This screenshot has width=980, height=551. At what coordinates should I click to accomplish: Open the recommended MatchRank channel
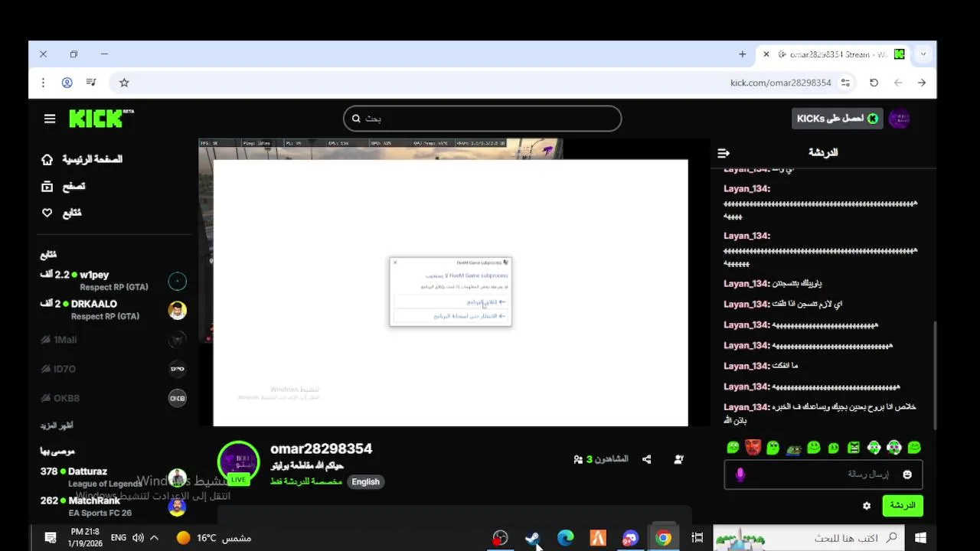(x=113, y=507)
